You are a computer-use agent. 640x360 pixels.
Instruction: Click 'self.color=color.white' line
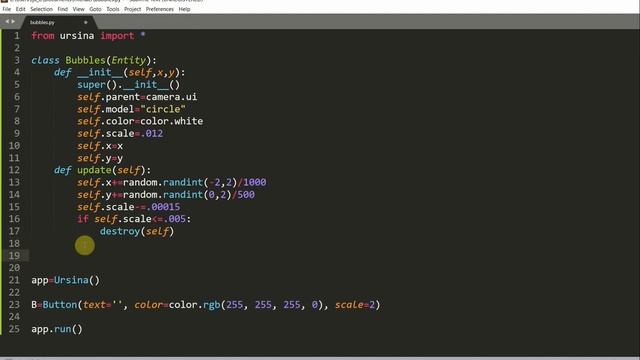pos(140,121)
